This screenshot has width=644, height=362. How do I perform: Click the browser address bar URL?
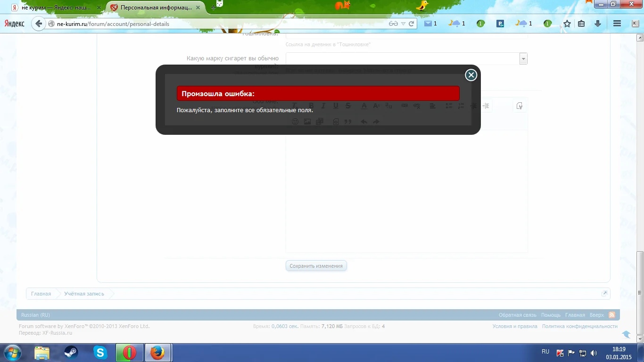[113, 24]
